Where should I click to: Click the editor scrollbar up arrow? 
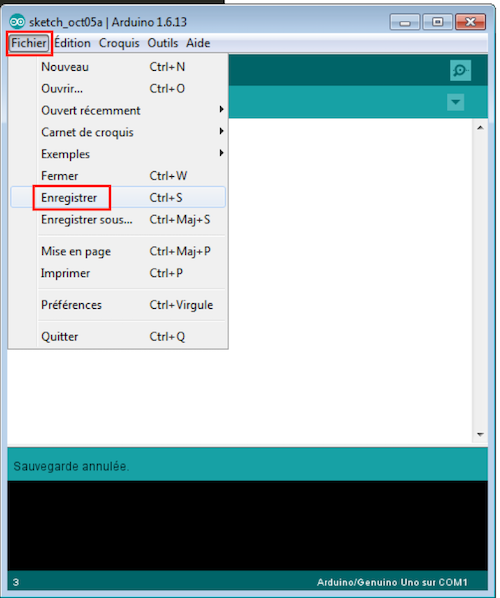[480, 128]
